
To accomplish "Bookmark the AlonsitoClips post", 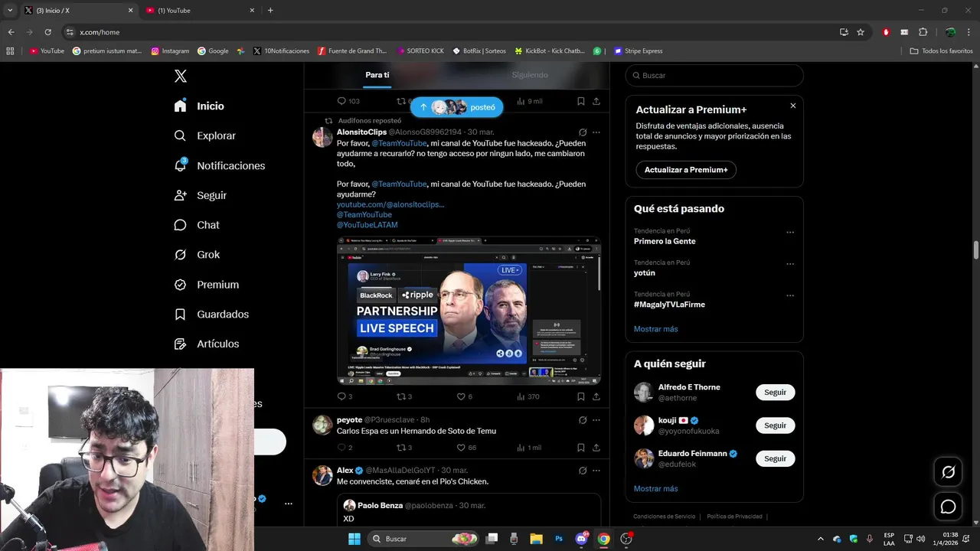I will point(581,396).
